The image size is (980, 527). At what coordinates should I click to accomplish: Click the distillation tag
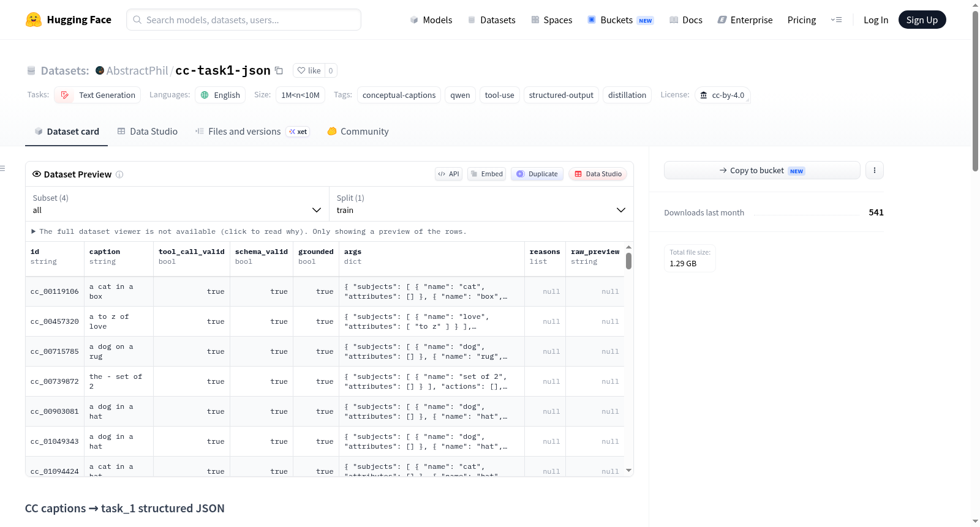tap(627, 95)
